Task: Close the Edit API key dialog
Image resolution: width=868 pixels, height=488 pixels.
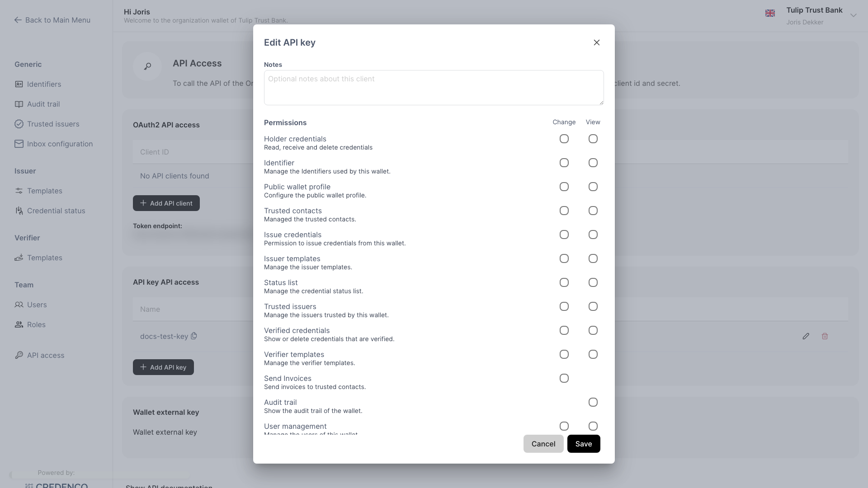Action: (x=597, y=42)
